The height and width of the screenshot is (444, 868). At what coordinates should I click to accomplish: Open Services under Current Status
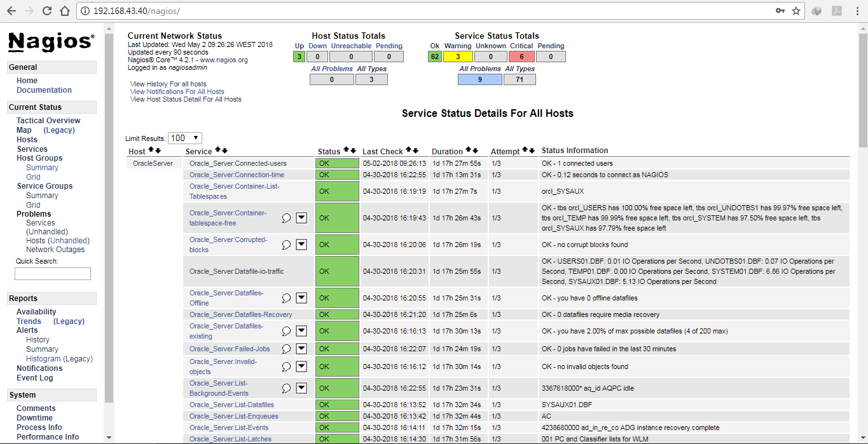tap(32, 149)
